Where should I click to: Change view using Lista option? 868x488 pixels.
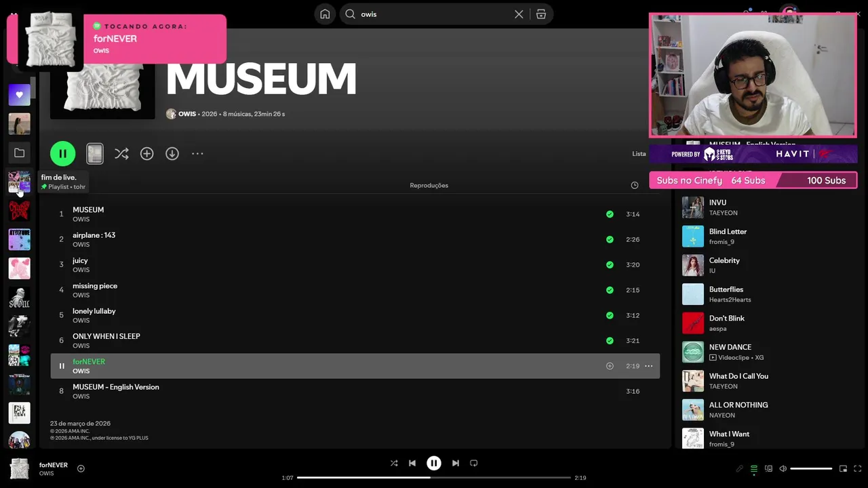[x=639, y=154]
